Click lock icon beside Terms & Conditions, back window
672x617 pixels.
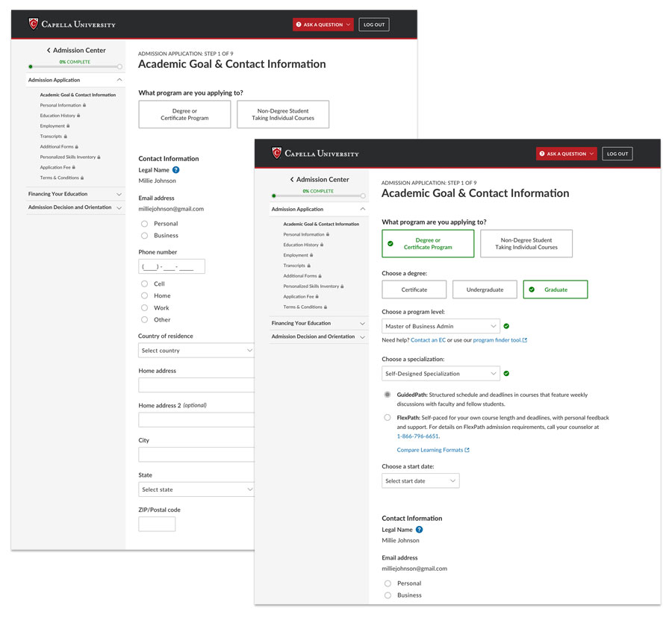click(82, 178)
